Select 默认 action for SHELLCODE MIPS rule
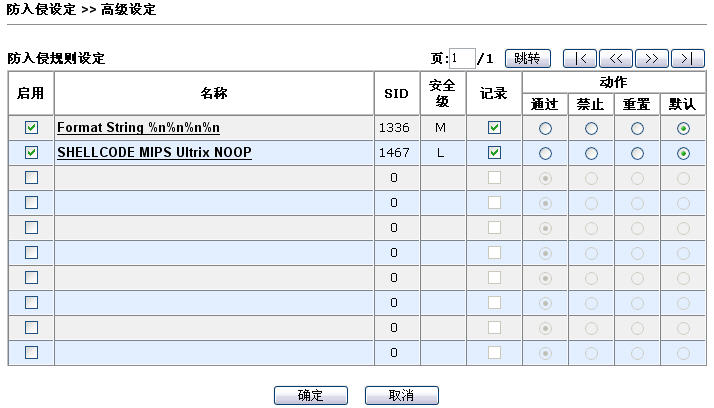714x408 pixels. click(x=683, y=153)
